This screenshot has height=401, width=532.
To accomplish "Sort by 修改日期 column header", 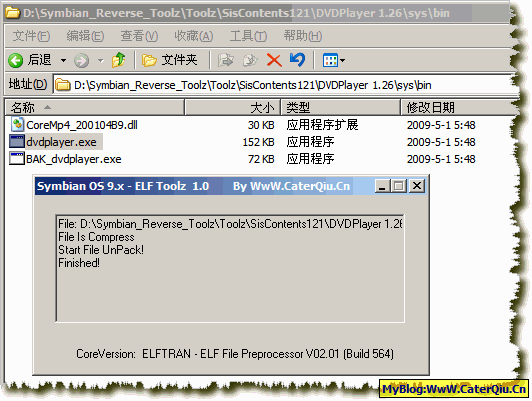I will 458,108.
